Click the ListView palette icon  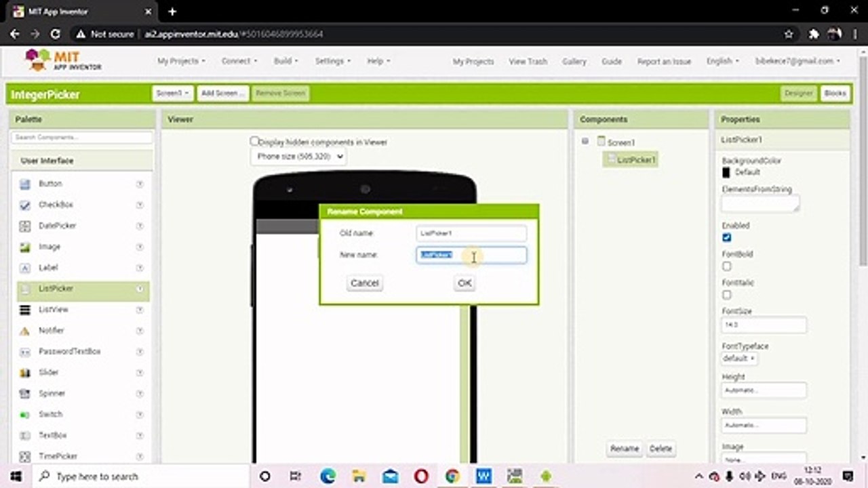pyautogui.click(x=25, y=310)
